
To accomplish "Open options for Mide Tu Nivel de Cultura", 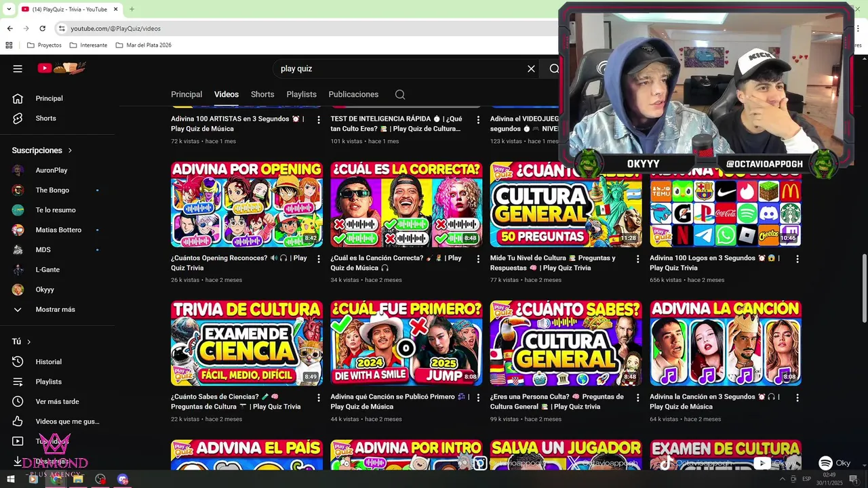I will [637, 259].
